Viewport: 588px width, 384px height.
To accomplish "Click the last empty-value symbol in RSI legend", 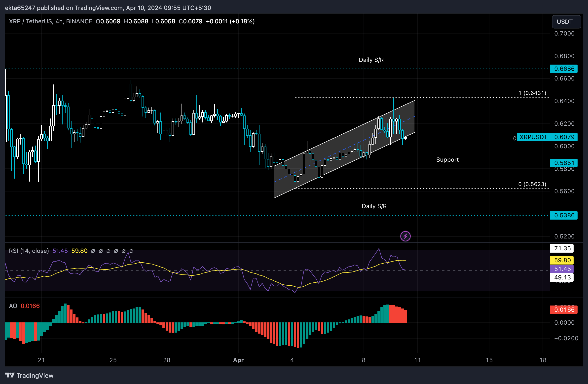I will pos(131,251).
